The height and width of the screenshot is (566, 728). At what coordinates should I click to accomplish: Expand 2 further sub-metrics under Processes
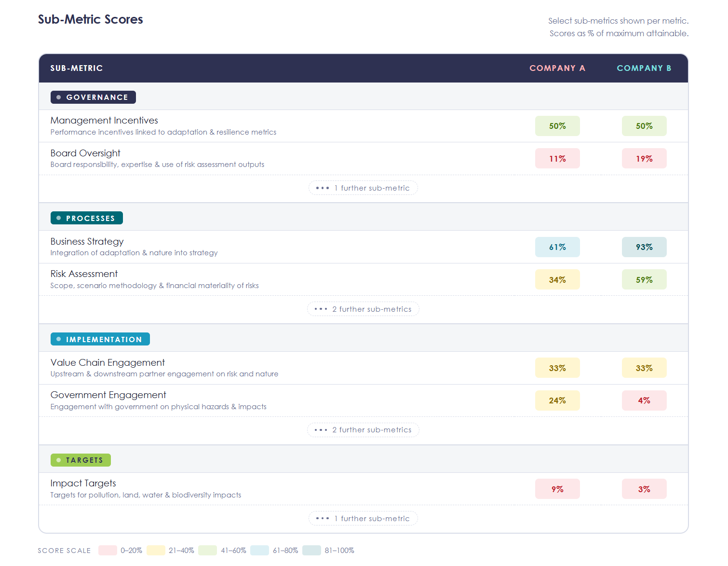point(363,309)
